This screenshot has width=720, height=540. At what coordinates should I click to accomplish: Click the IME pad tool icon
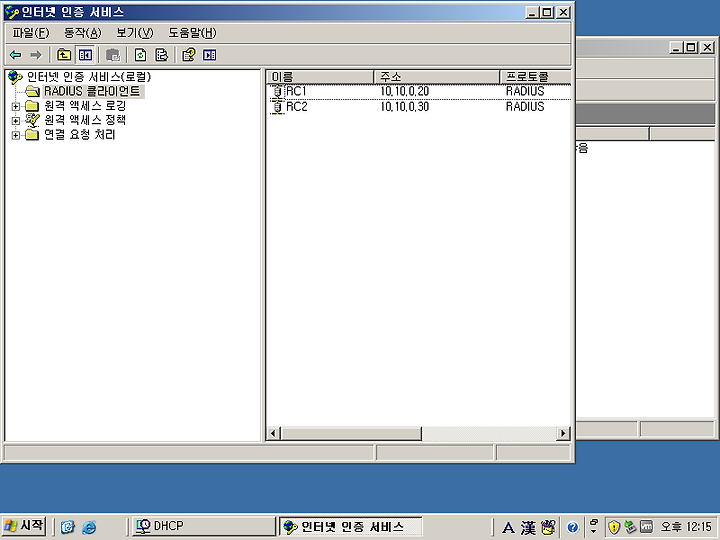coord(548,527)
